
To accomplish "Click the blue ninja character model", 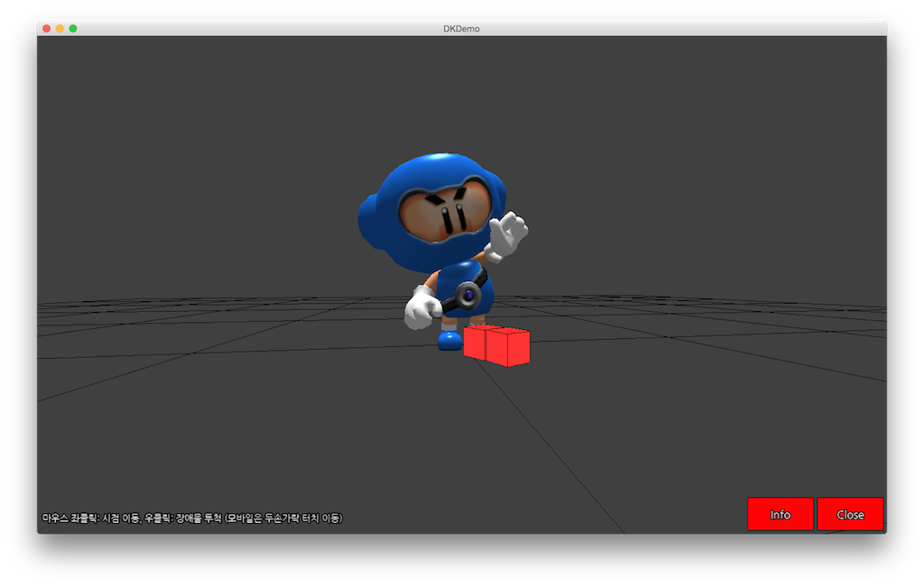I will click(x=442, y=251).
